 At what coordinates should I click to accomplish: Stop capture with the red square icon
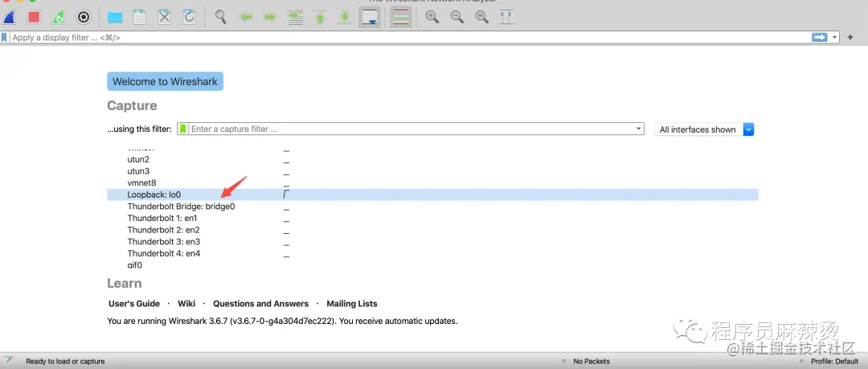click(x=34, y=17)
